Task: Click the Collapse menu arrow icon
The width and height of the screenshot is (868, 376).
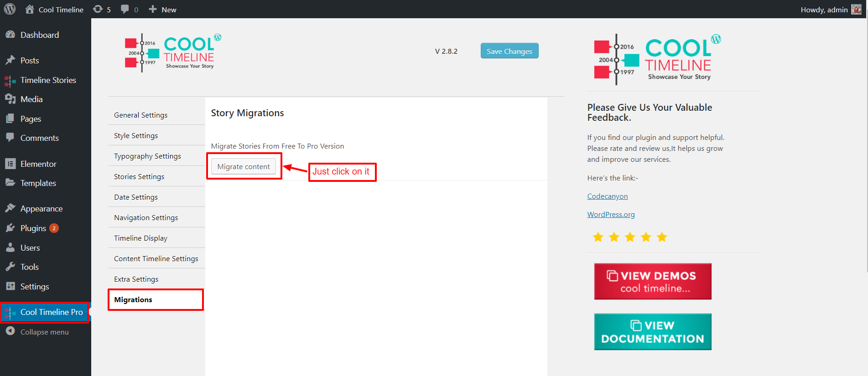Action: (10, 331)
